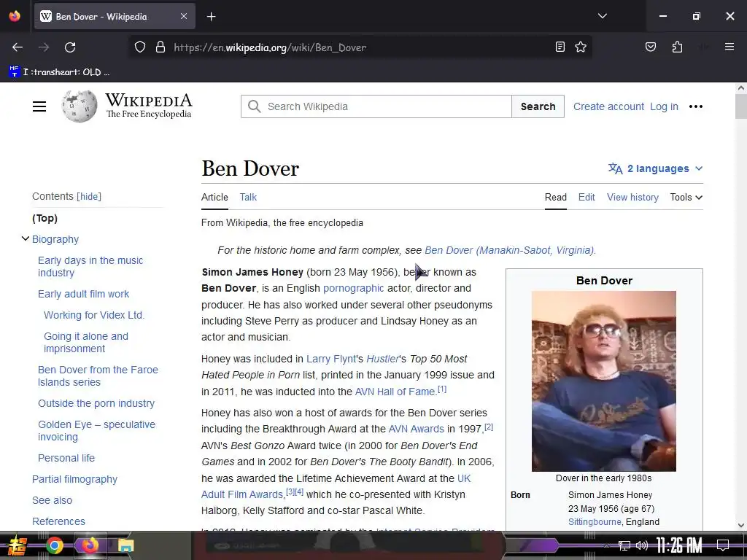Click the Search Wikipedia input field
The image size is (747, 560).
pyautogui.click(x=376, y=106)
